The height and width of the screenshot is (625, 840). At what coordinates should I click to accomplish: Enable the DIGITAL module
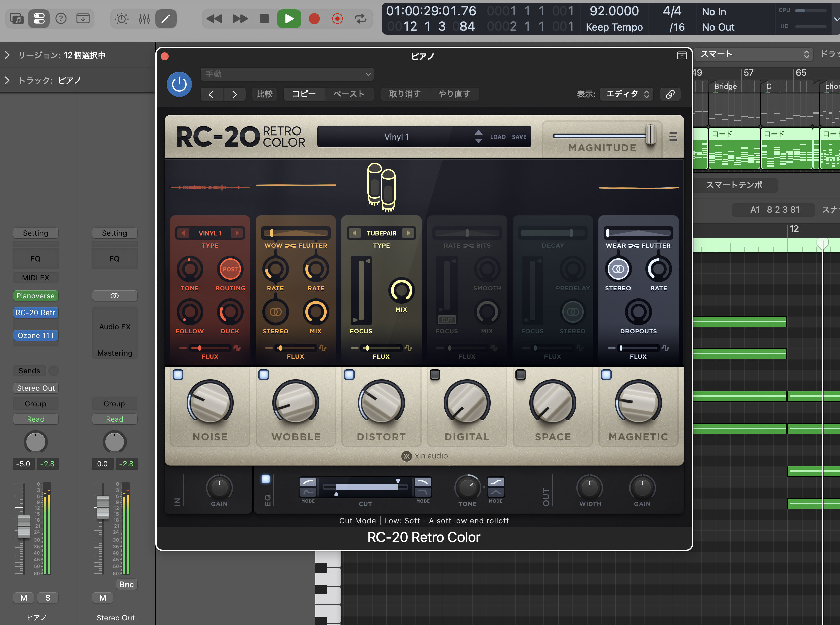click(435, 374)
